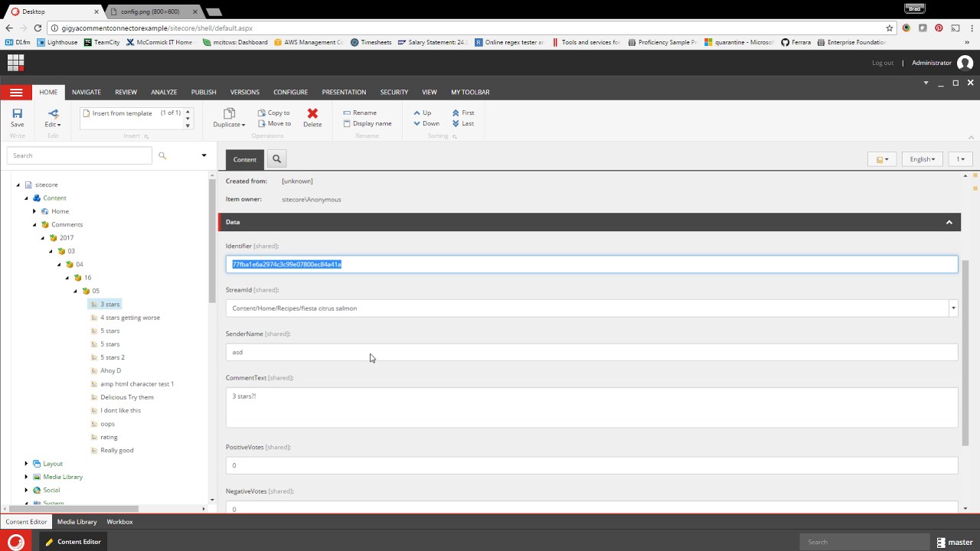
Task: Open the SECURITY ribbon tab
Action: 394,92
